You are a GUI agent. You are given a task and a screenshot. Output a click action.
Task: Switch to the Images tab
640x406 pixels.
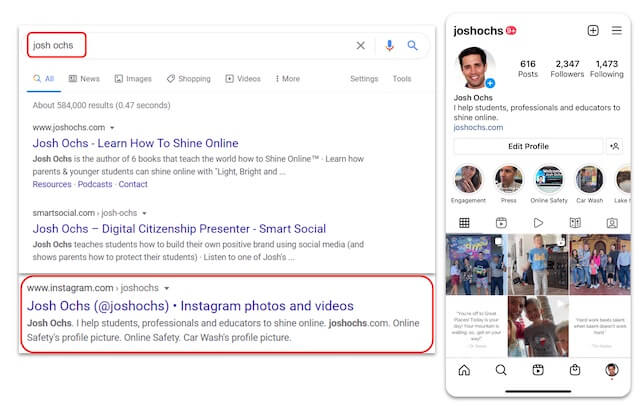(x=133, y=78)
